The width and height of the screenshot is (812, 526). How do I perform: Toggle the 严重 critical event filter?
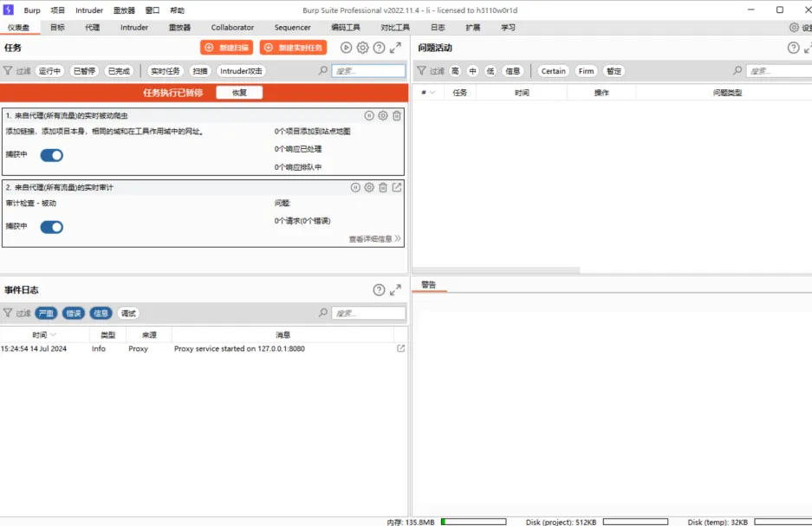pyautogui.click(x=46, y=313)
